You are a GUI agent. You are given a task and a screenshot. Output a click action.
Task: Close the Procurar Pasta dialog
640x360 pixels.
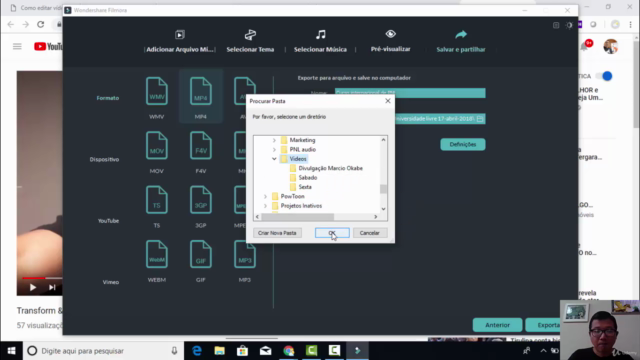click(388, 101)
